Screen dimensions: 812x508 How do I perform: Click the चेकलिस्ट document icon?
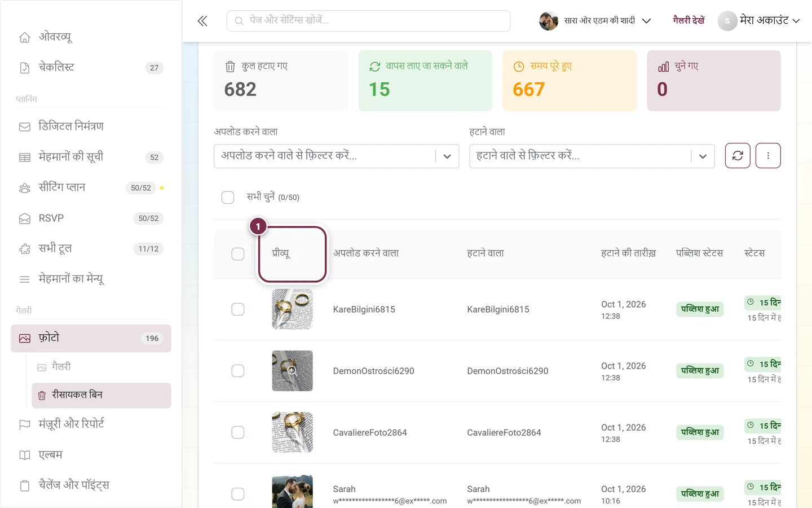25,68
